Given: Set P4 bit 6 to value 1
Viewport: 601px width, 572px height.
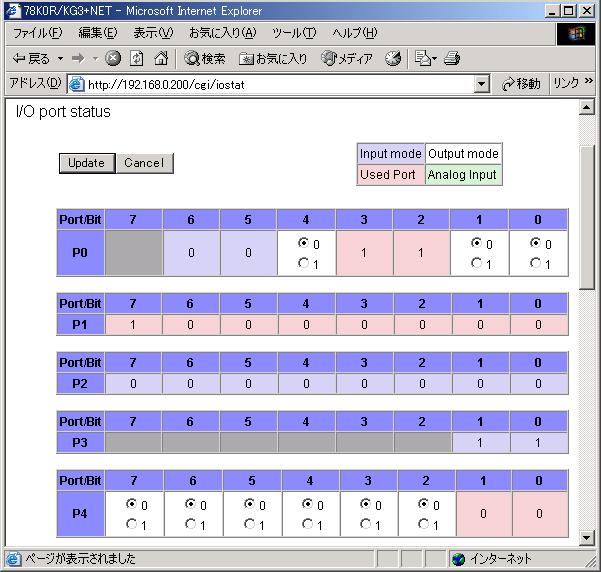Looking at the screenshot, I should (x=190, y=524).
